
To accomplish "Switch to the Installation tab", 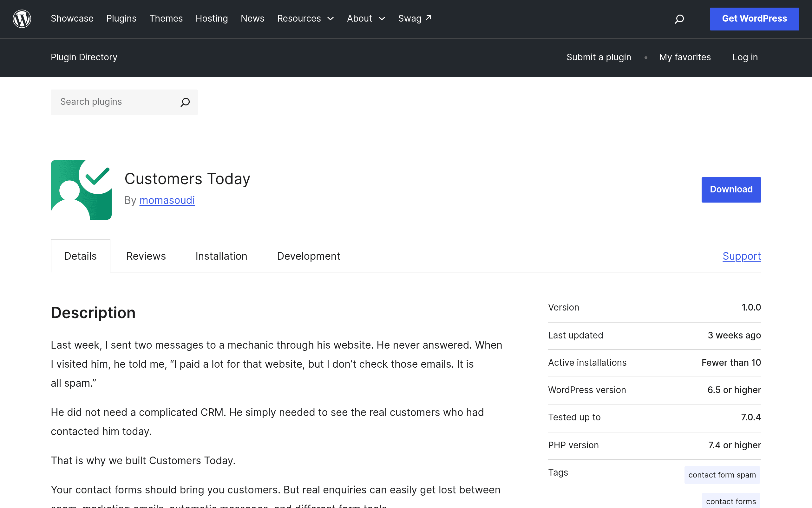I will tap(221, 256).
